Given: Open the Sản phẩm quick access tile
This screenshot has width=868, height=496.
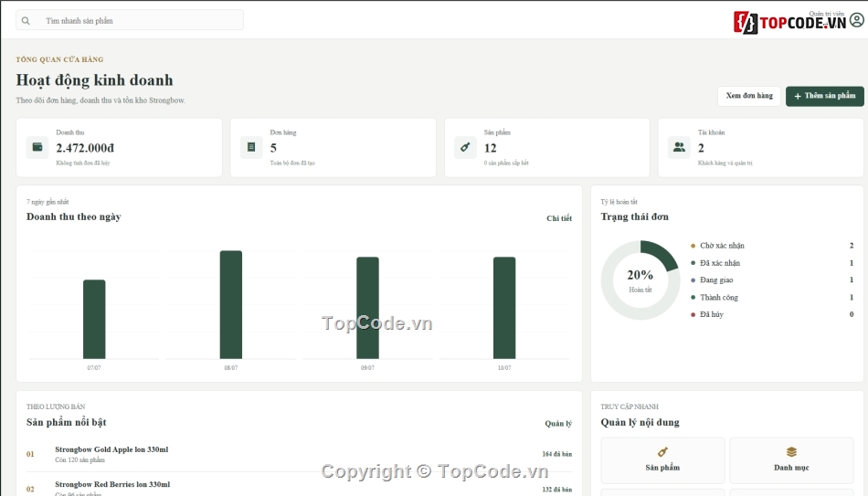Looking at the screenshot, I should click(662, 460).
